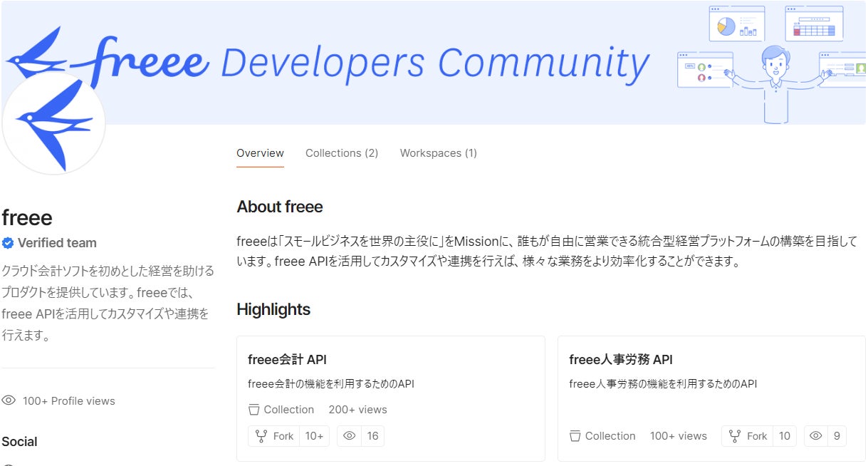
Task: Switch to the Collections (2) tab
Action: [342, 153]
